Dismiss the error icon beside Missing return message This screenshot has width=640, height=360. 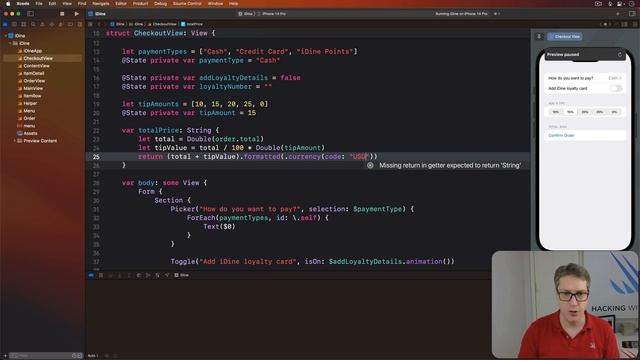[370, 165]
